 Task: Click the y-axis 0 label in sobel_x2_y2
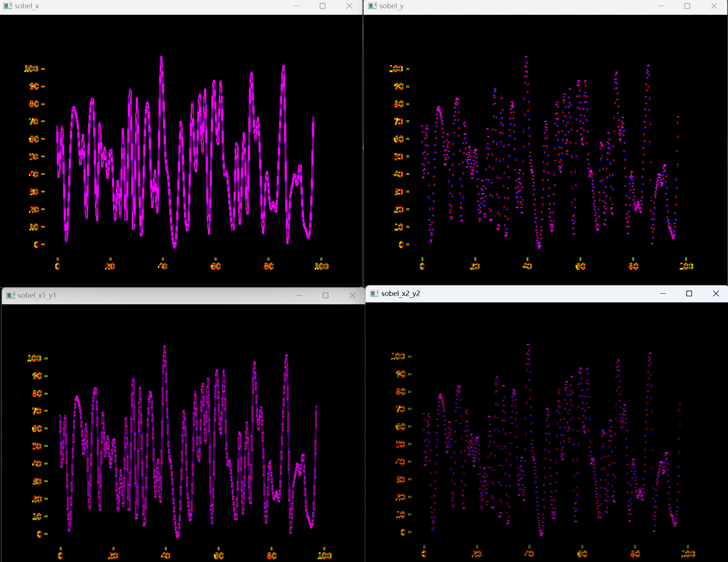coord(403,532)
